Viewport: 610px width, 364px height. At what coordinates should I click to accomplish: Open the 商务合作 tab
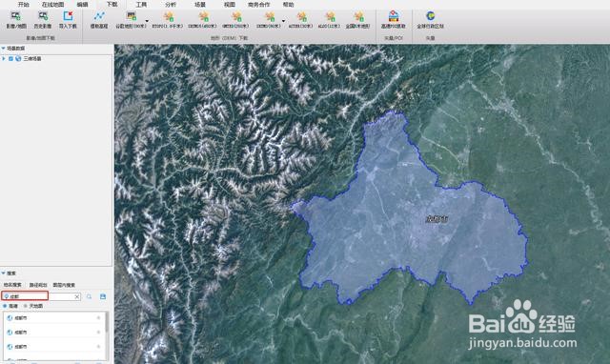[x=258, y=4]
